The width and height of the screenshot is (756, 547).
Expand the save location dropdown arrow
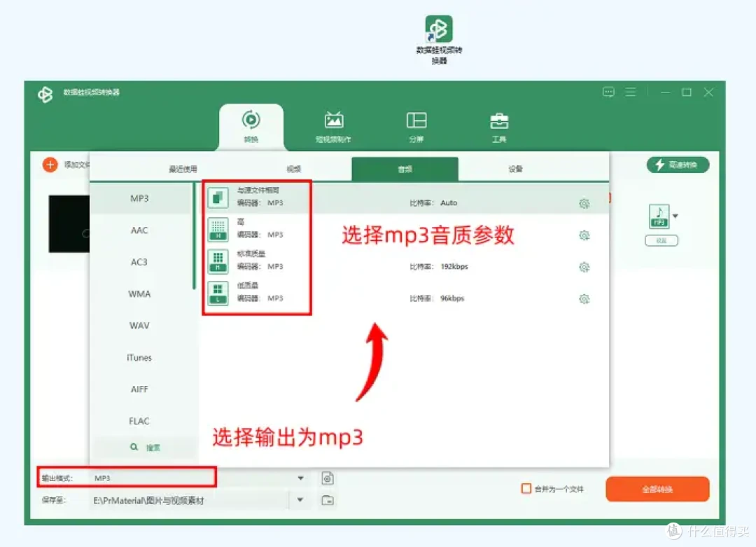[x=300, y=500]
